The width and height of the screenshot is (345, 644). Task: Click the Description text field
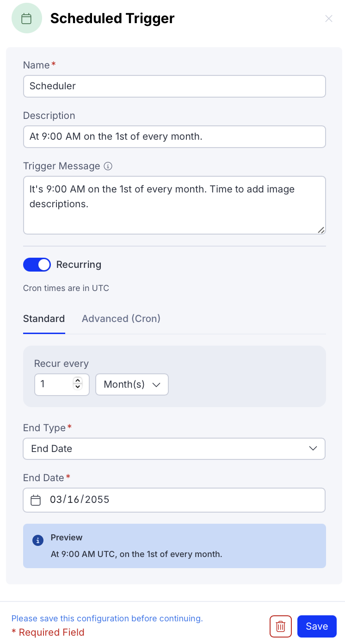pyautogui.click(x=174, y=136)
